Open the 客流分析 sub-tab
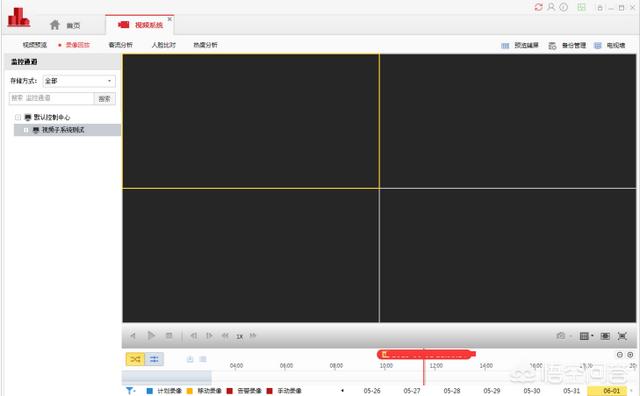The height and width of the screenshot is (396, 640). click(x=120, y=45)
